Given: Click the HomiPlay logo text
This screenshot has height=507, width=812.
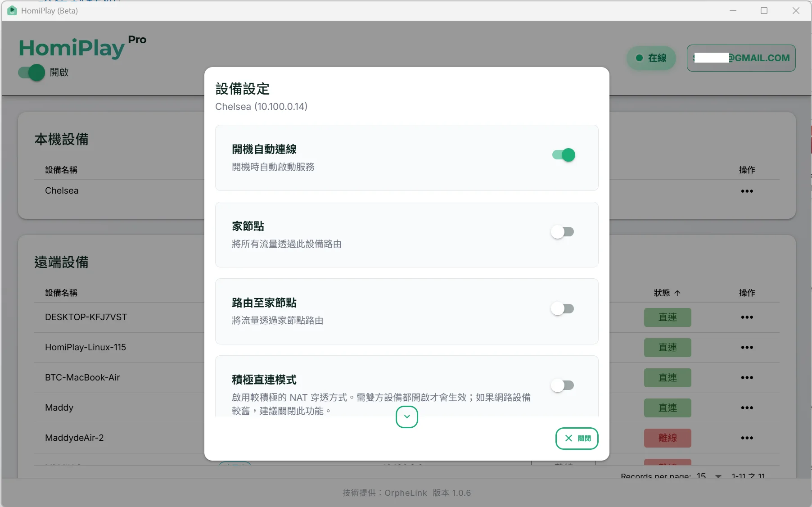Looking at the screenshot, I should coord(72,48).
